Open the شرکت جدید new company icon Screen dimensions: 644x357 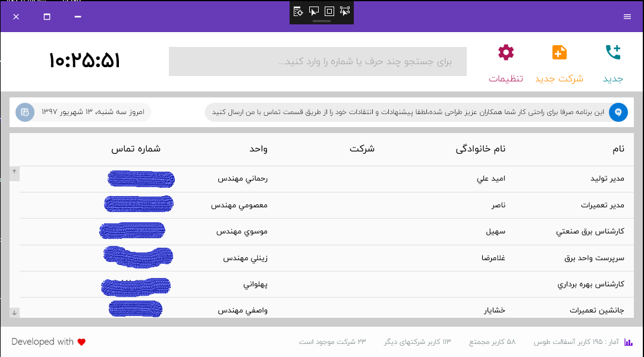point(560,53)
